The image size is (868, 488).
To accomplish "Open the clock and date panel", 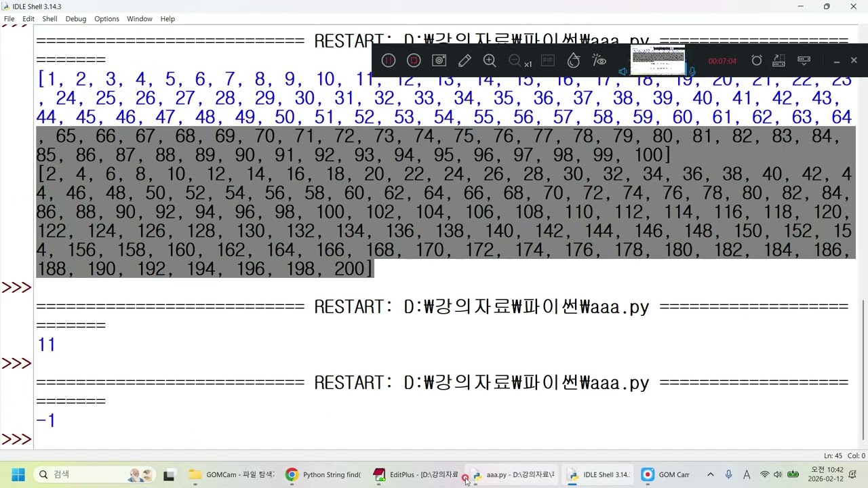I will [x=827, y=474].
